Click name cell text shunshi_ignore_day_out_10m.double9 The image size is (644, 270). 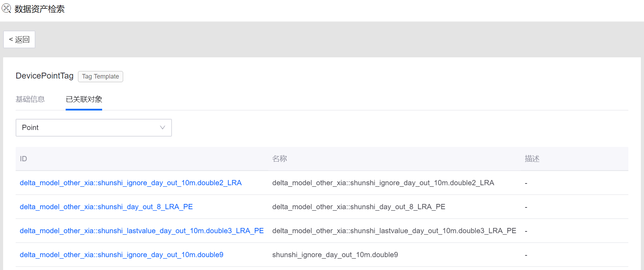pos(335,255)
